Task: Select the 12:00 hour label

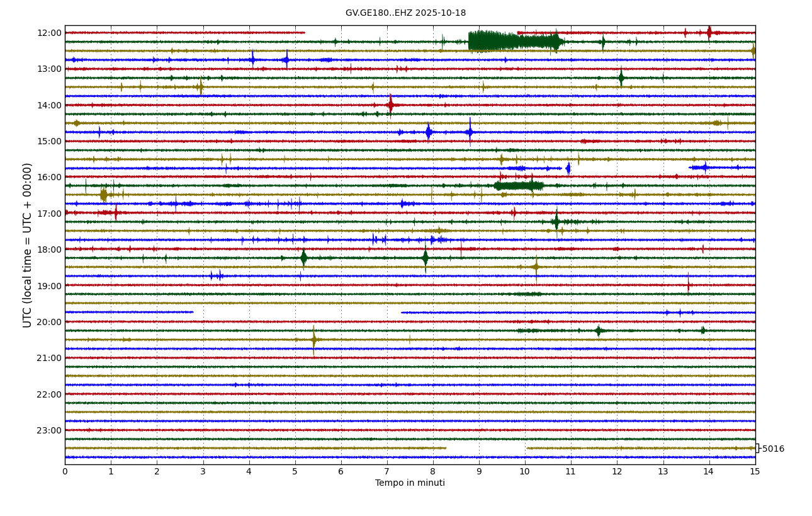Action: (50, 33)
